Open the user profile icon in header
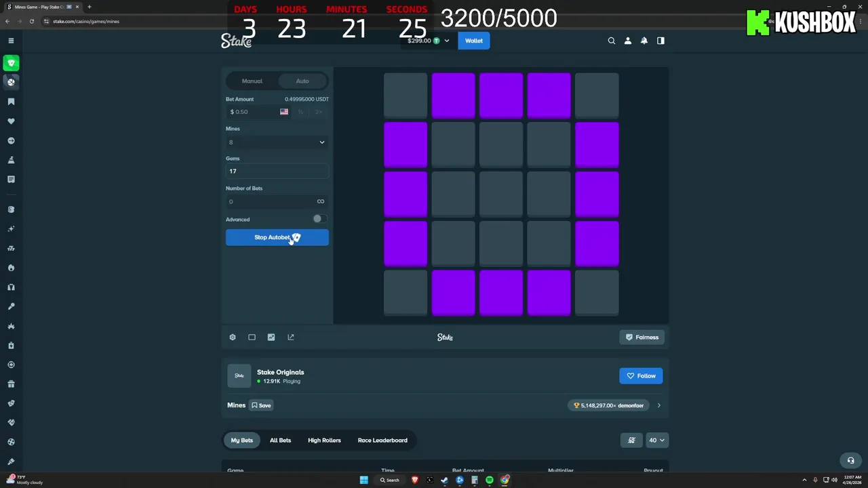 tap(628, 41)
